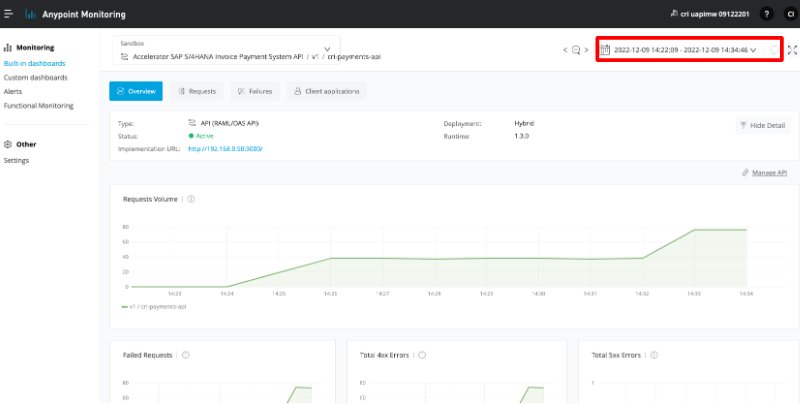Image resolution: width=800 pixels, height=404 pixels.
Task: Open the time range dropdown
Action: tap(685, 50)
